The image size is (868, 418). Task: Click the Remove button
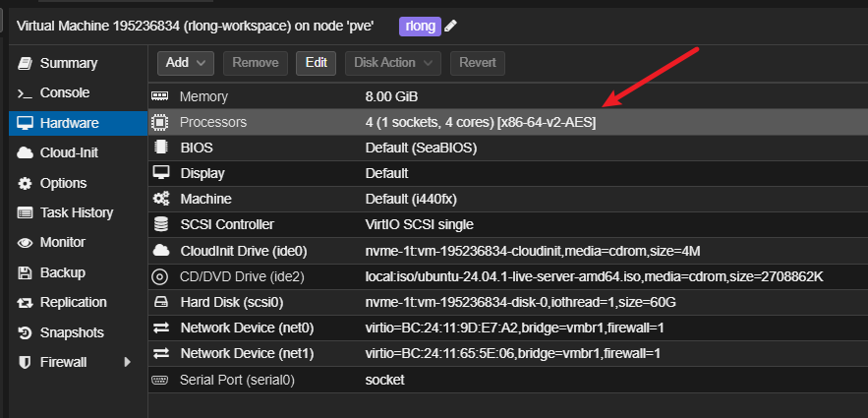[x=256, y=63]
